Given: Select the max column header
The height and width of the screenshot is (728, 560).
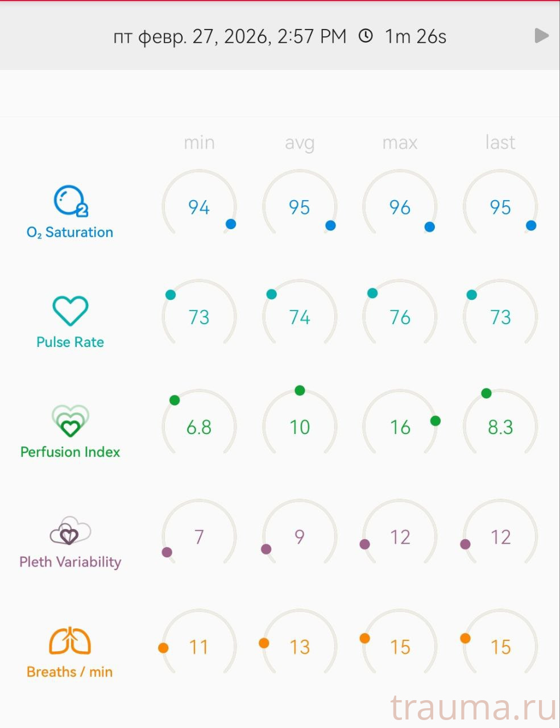Looking at the screenshot, I should tap(400, 142).
